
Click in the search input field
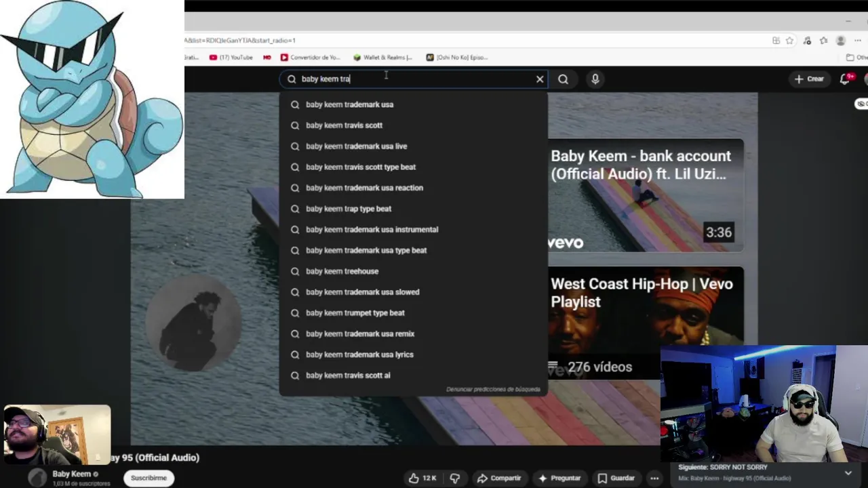pyautogui.click(x=414, y=79)
